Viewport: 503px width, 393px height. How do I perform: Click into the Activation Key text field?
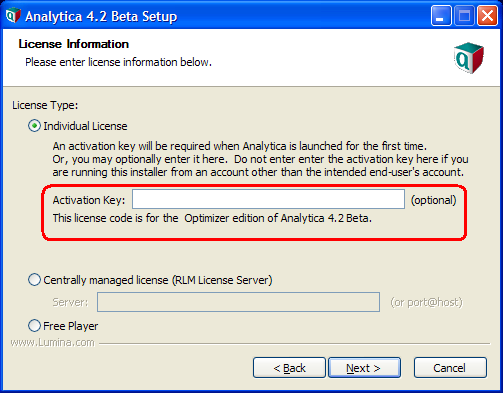(x=268, y=199)
